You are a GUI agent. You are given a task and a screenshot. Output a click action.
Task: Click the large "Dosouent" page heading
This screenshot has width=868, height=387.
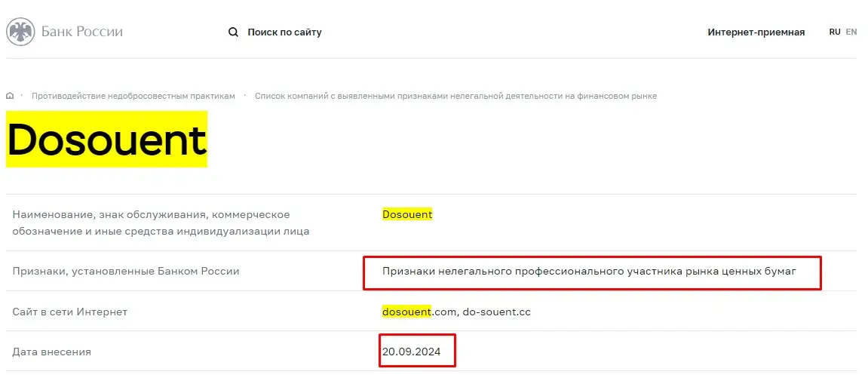pos(106,140)
